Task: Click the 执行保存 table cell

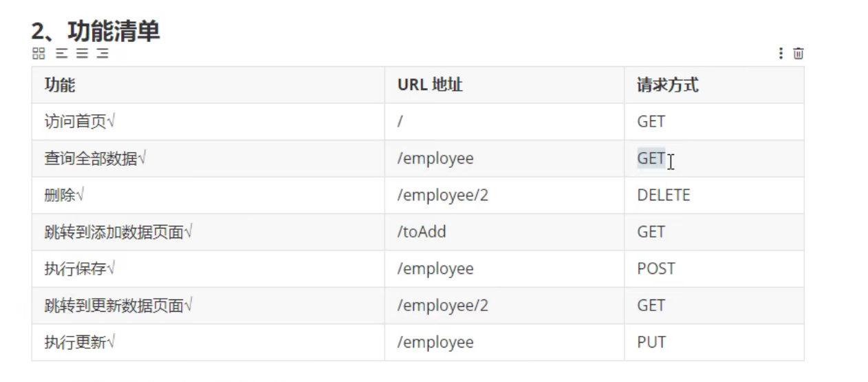Action: [208, 268]
